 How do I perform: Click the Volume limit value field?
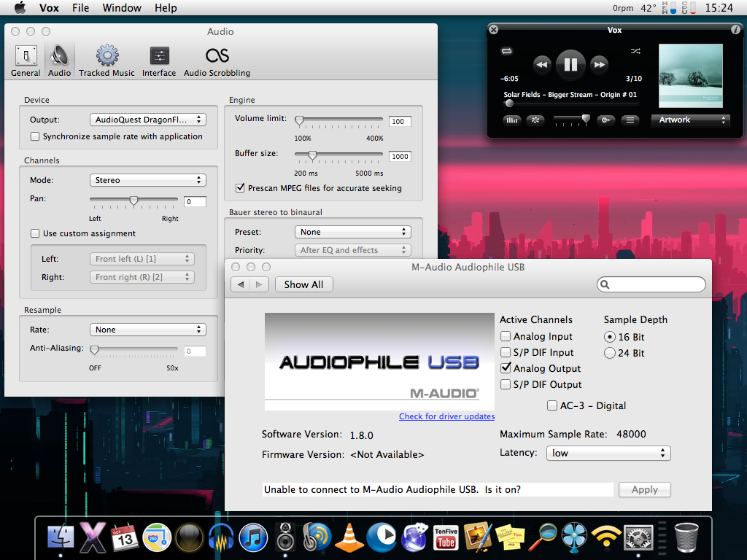[x=400, y=122]
